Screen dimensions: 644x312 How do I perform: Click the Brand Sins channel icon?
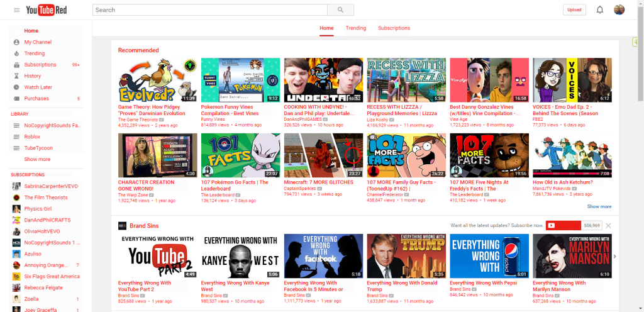[x=122, y=226]
